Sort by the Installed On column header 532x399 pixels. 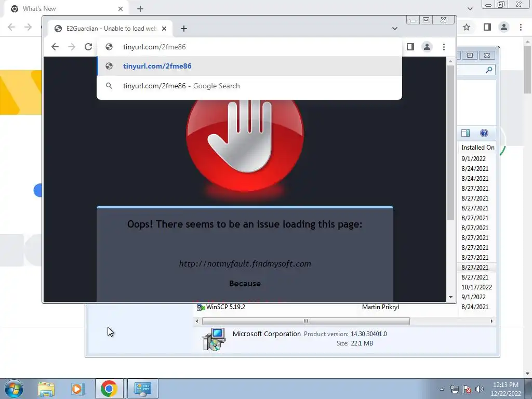pyautogui.click(x=478, y=147)
